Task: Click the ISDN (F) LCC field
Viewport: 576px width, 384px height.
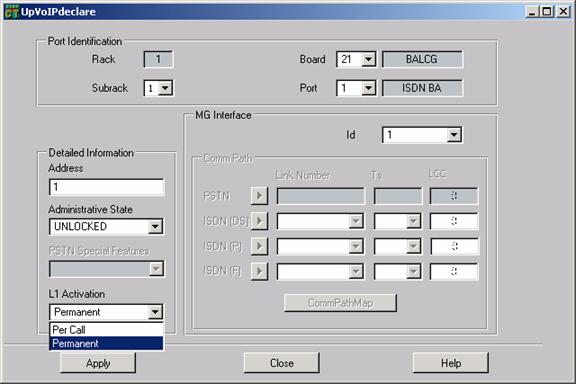Action: (454, 271)
